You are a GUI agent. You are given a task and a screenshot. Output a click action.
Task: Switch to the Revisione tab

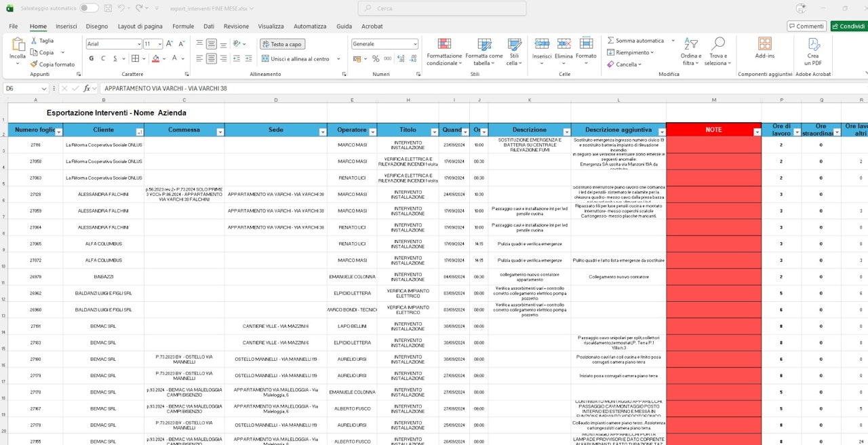(236, 26)
